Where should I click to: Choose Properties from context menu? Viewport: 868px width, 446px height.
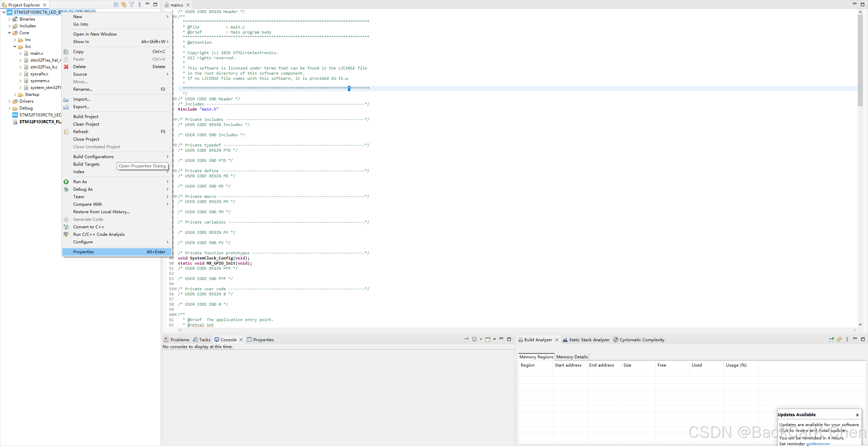(x=83, y=252)
